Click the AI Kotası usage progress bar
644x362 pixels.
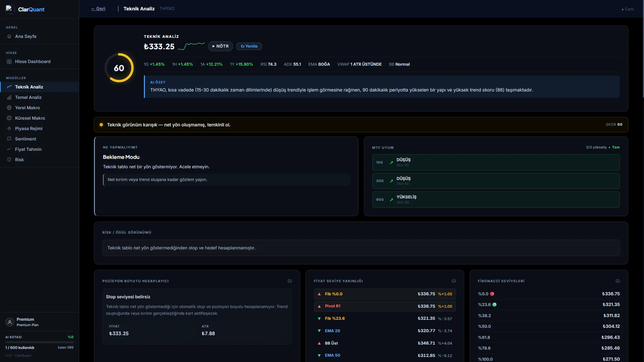coord(39,342)
